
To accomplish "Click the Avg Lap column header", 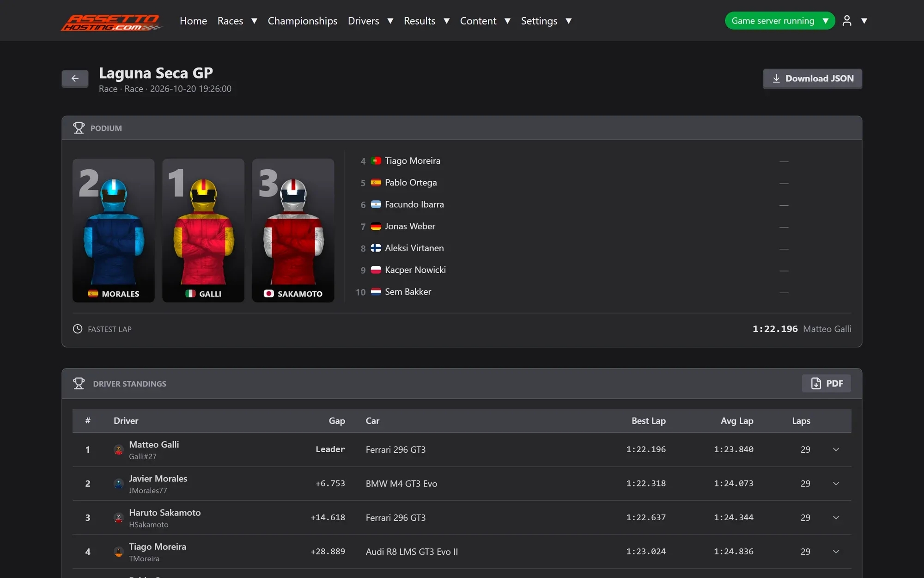I will (737, 421).
